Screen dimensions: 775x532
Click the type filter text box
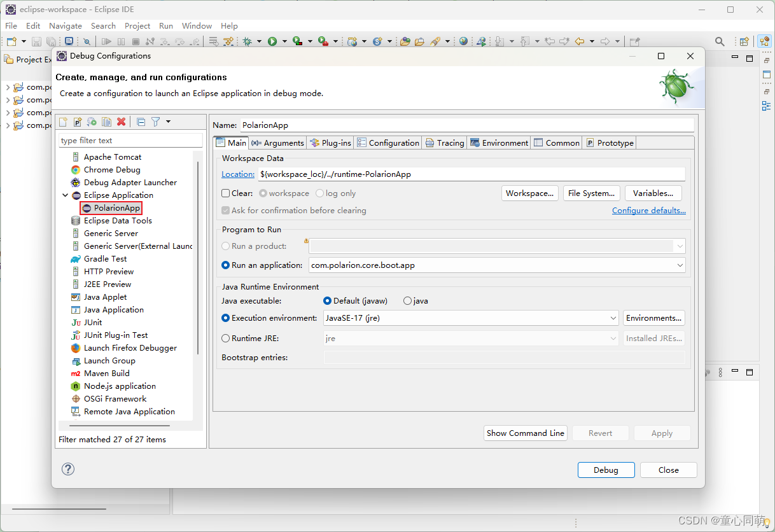pyautogui.click(x=130, y=140)
